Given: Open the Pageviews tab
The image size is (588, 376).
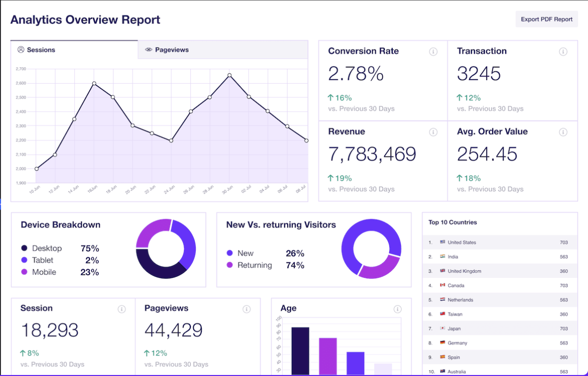Looking at the screenshot, I should [x=223, y=50].
